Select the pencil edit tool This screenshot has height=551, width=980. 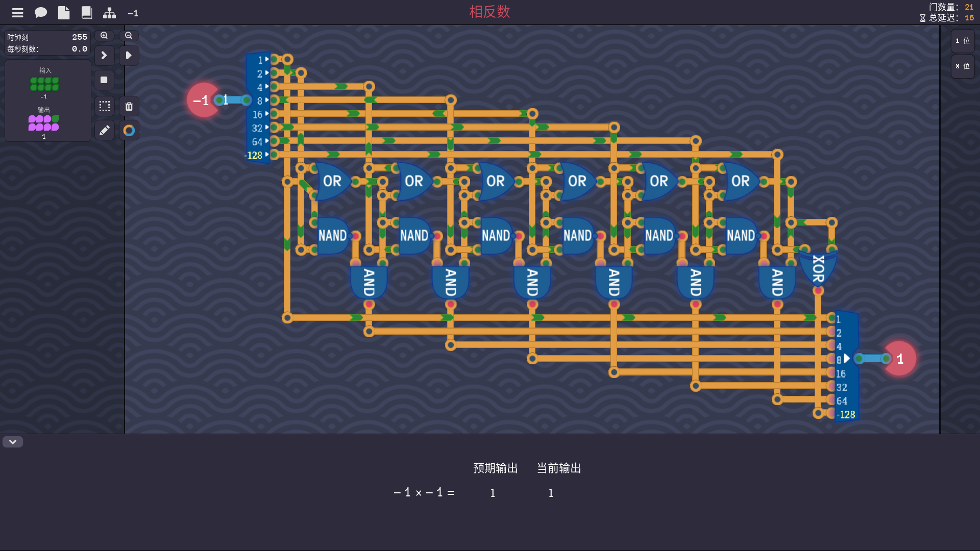[105, 131]
